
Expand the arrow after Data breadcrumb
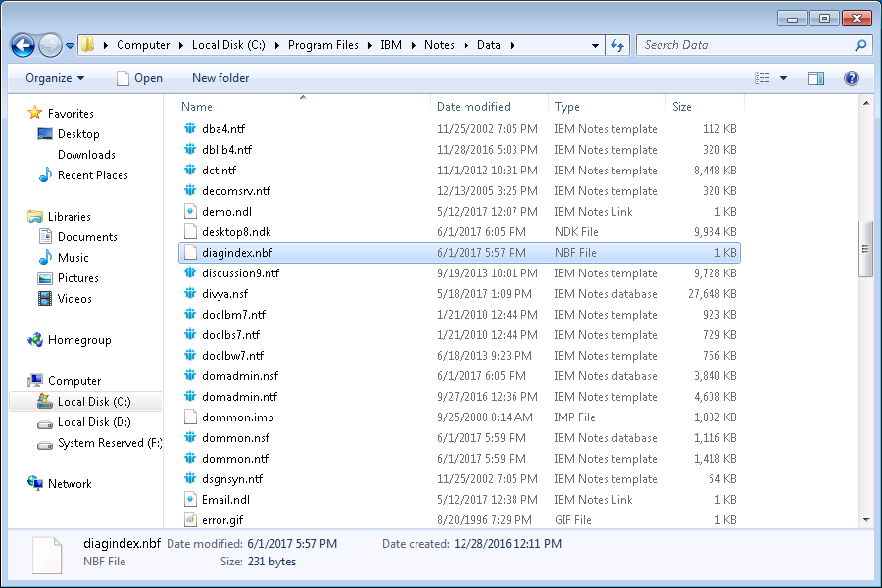(512, 46)
